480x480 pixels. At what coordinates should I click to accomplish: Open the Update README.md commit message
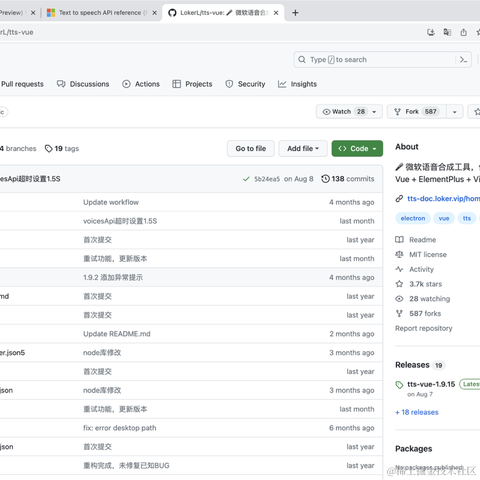tap(117, 334)
